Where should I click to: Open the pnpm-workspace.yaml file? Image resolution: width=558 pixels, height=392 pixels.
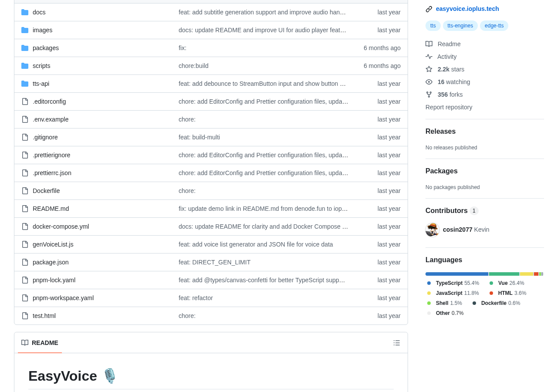tap(63, 298)
